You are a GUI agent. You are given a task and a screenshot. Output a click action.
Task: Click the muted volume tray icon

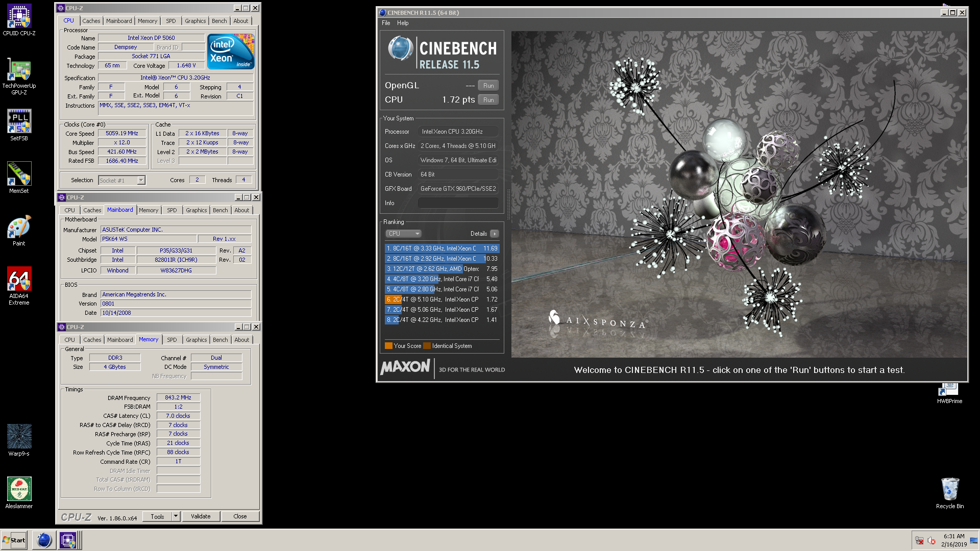pos(932,540)
